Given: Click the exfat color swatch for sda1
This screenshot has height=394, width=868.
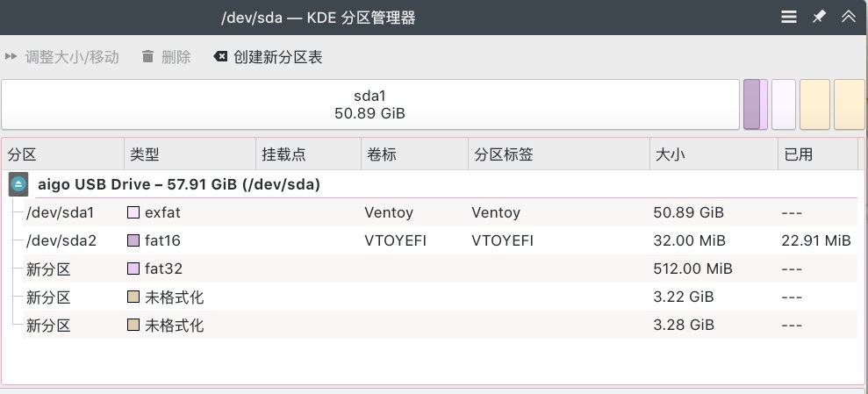Looking at the screenshot, I should coord(133,212).
